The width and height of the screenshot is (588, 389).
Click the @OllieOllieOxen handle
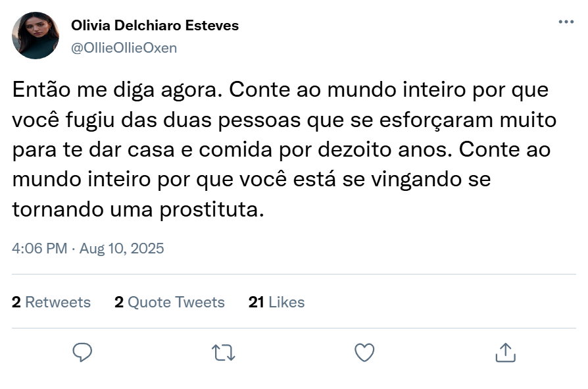[x=124, y=48]
